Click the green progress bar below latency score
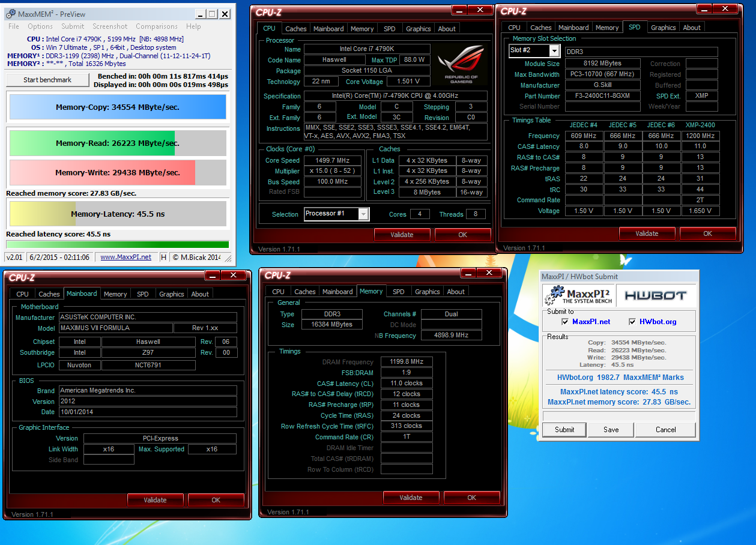Viewport: 756px width, 545px height. [x=118, y=244]
